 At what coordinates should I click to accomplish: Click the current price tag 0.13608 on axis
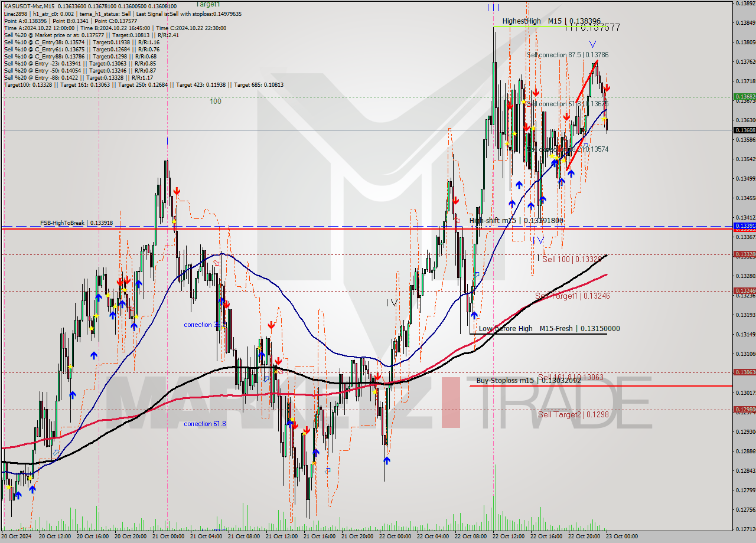pyautogui.click(x=744, y=130)
